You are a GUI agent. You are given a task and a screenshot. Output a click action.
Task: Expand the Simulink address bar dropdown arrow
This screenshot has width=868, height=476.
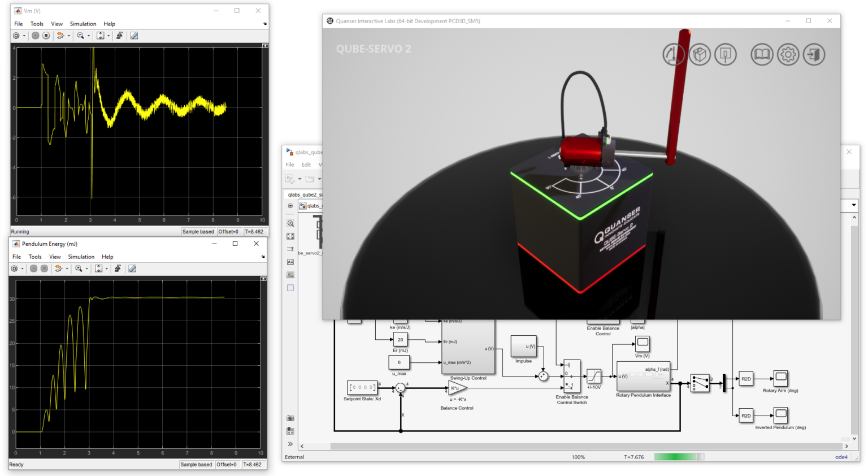pos(854,205)
